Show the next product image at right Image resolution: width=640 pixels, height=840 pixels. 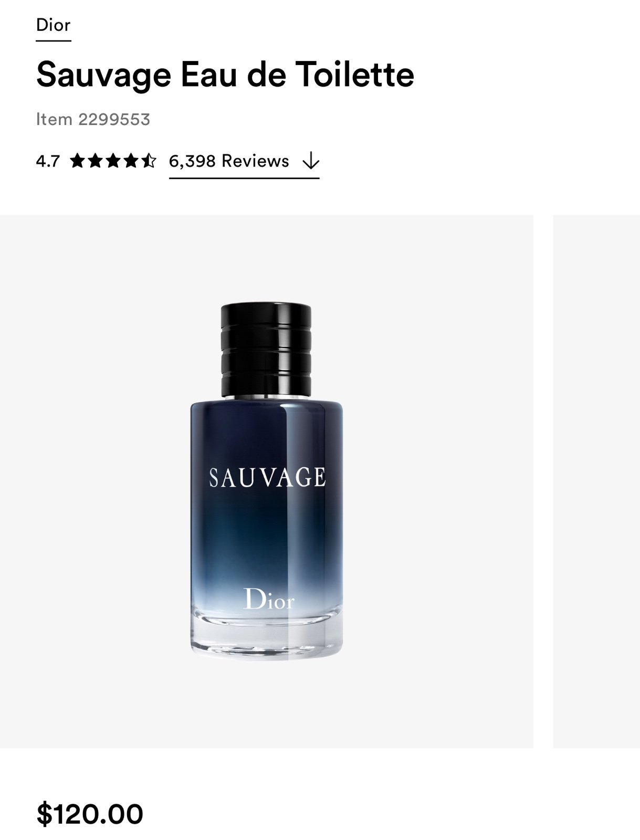[x=596, y=481]
